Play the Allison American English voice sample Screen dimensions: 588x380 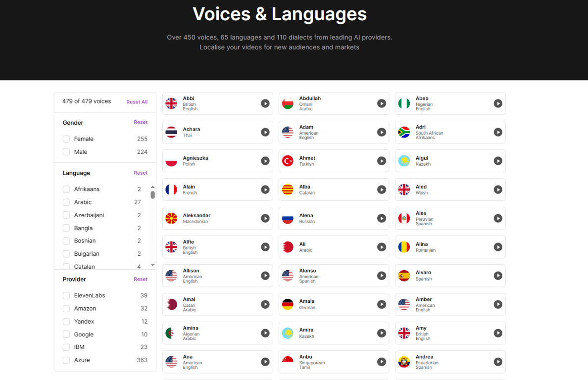click(x=265, y=276)
